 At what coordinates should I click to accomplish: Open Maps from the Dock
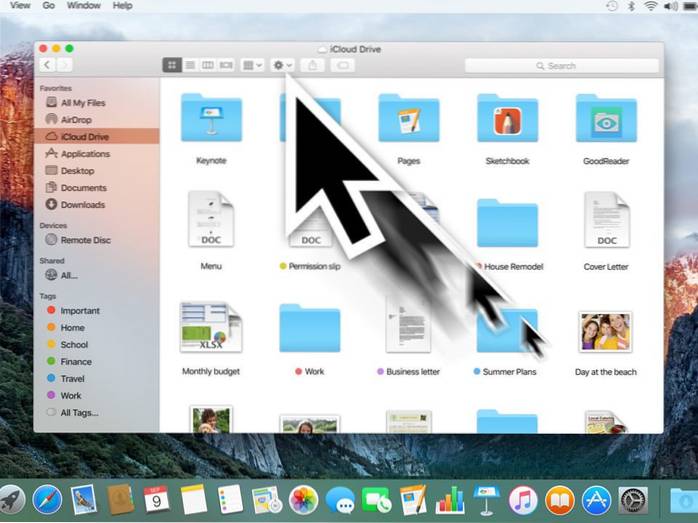click(x=266, y=500)
